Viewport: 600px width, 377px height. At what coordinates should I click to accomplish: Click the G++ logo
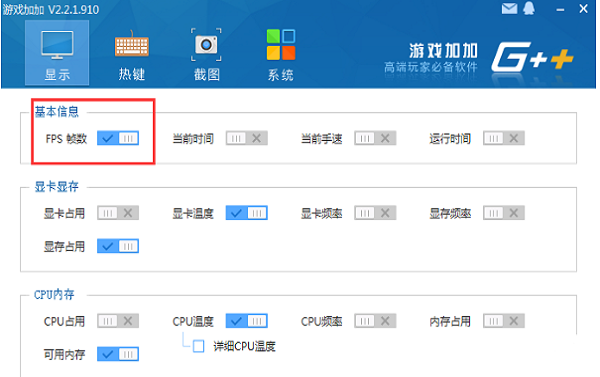(532, 57)
